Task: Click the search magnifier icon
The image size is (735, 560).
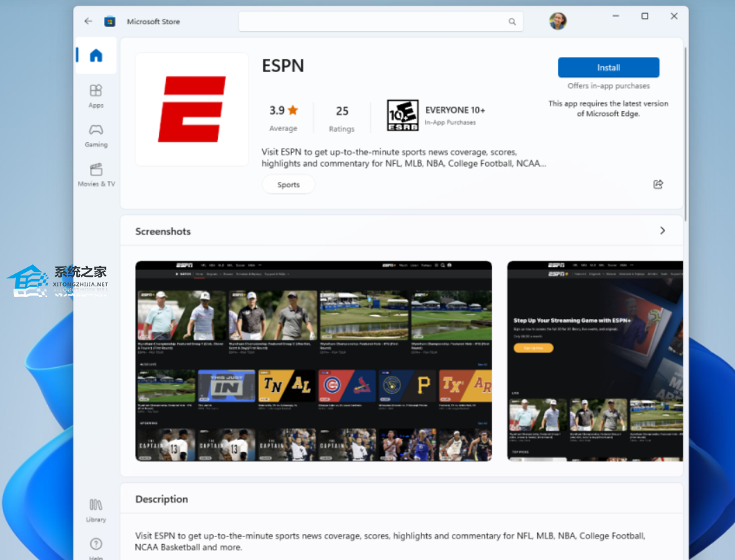Action: tap(512, 22)
